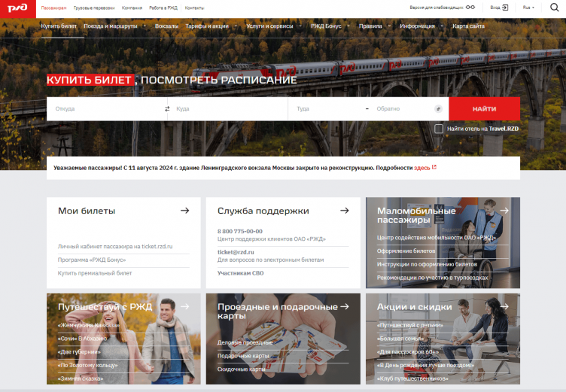Viewport: 566px width, 392px height.
Task: Open «Для пассажиров 60+» offer link
Action: coord(408,352)
